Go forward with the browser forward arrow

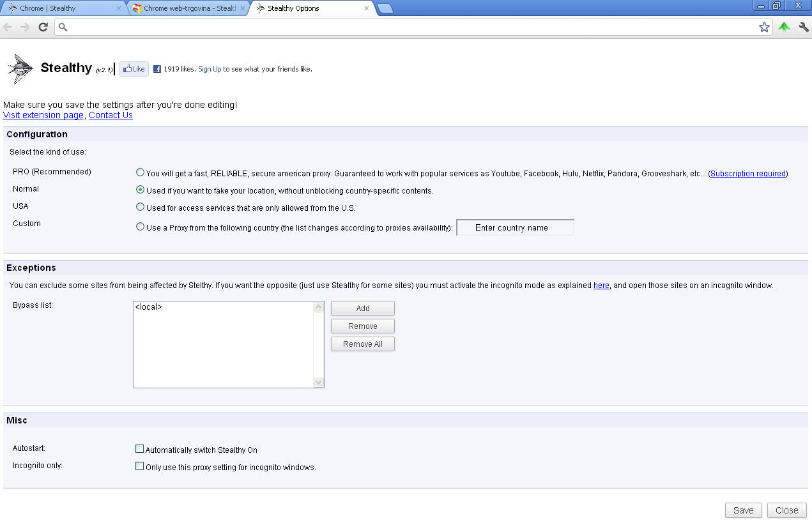pyautogui.click(x=25, y=27)
